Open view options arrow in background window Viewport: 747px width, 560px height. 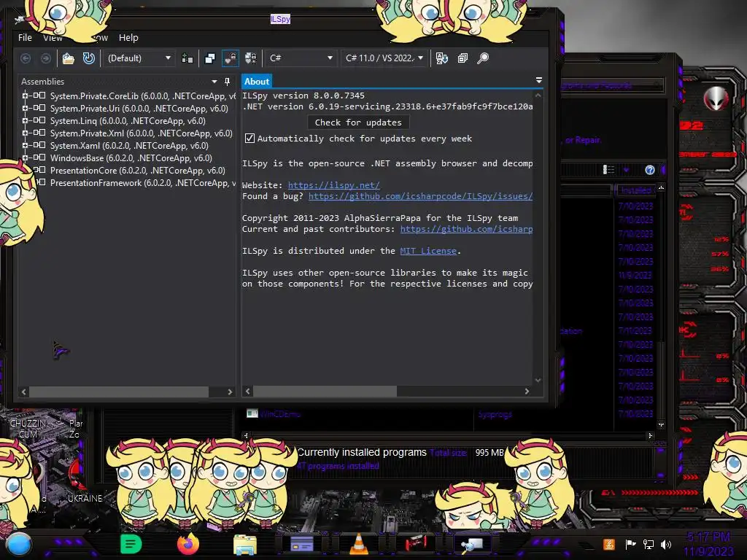(626, 169)
